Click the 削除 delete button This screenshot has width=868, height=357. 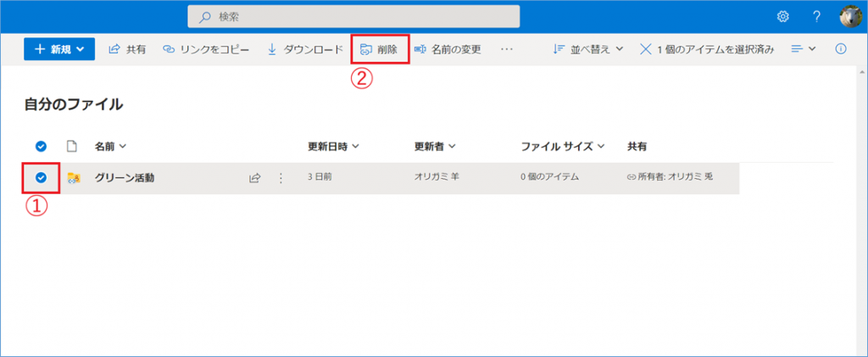pyautogui.click(x=379, y=49)
